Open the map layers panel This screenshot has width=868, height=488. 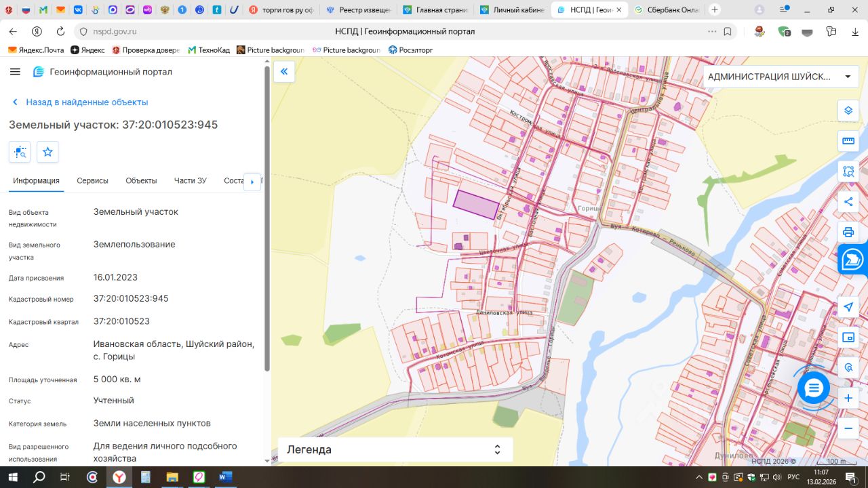(848, 110)
